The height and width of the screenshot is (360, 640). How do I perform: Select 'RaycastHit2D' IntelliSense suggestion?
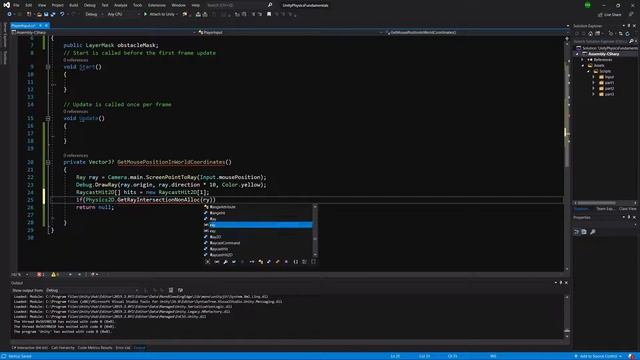click(x=258, y=255)
